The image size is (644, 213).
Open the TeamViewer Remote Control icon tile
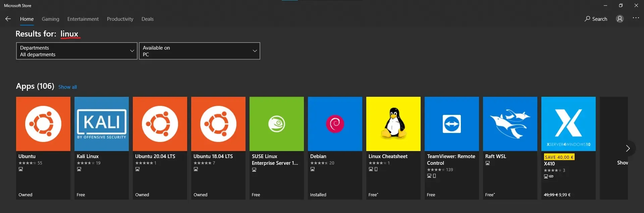(x=452, y=124)
